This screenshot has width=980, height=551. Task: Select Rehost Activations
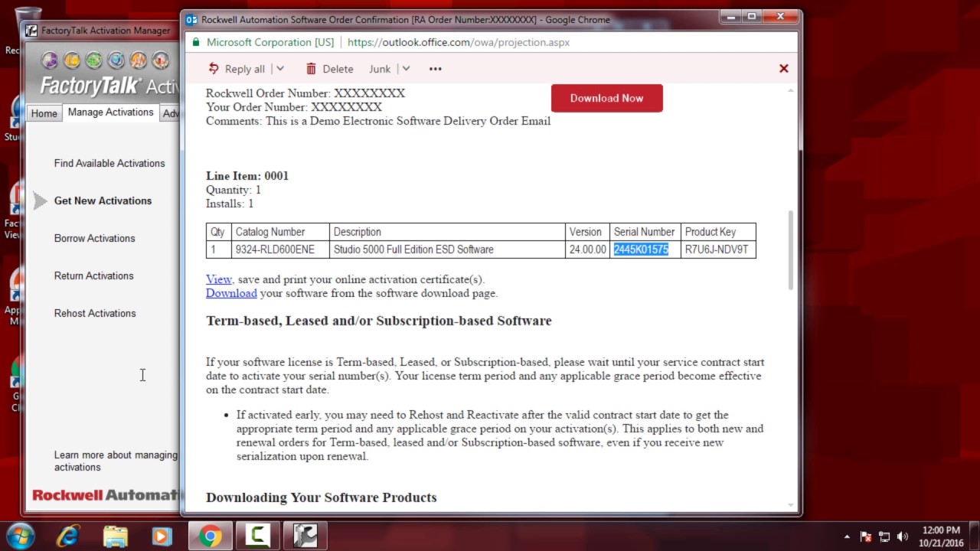click(x=95, y=313)
